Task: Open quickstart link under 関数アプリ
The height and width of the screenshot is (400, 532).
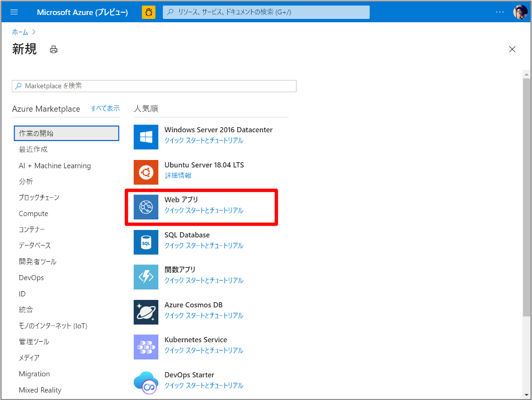Action: (204, 280)
